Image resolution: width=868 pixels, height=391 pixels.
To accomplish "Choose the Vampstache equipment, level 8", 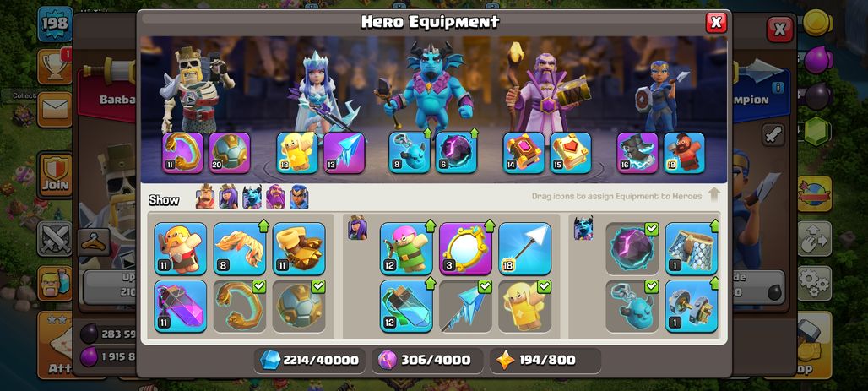I will tap(240, 248).
